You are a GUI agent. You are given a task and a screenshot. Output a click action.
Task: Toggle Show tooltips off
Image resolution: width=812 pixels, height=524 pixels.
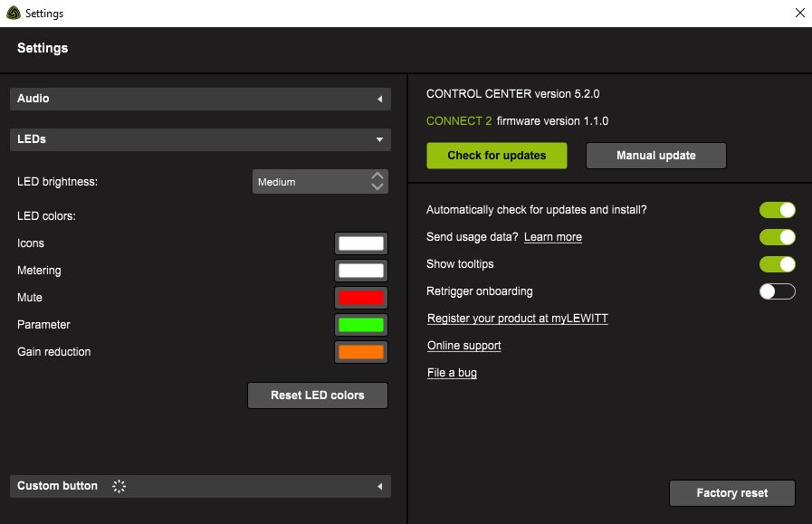778,264
